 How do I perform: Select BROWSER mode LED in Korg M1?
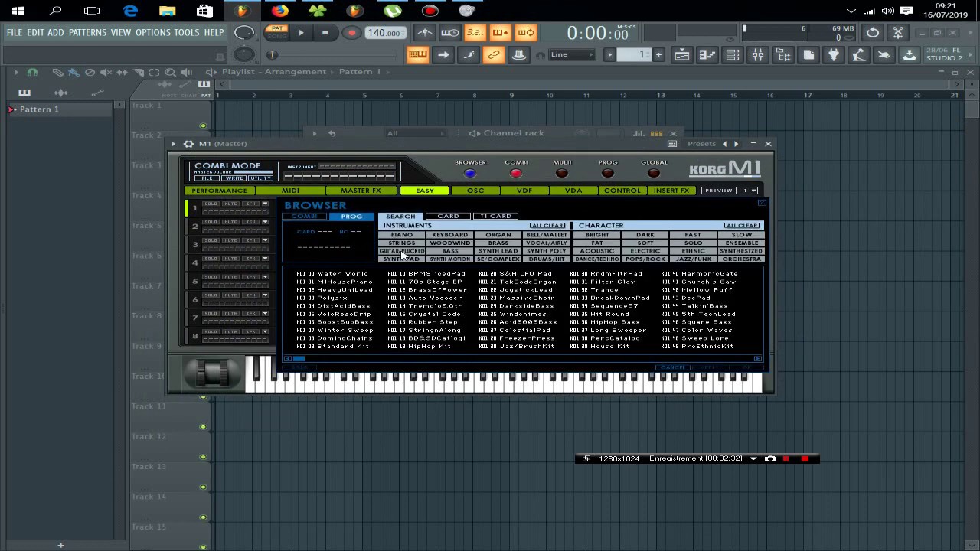pos(470,174)
